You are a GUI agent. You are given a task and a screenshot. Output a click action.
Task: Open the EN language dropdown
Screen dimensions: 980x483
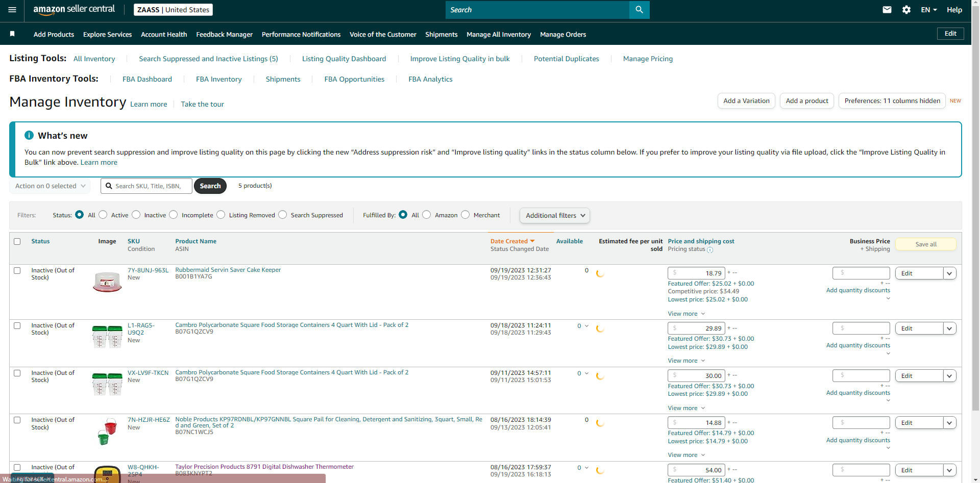928,10
